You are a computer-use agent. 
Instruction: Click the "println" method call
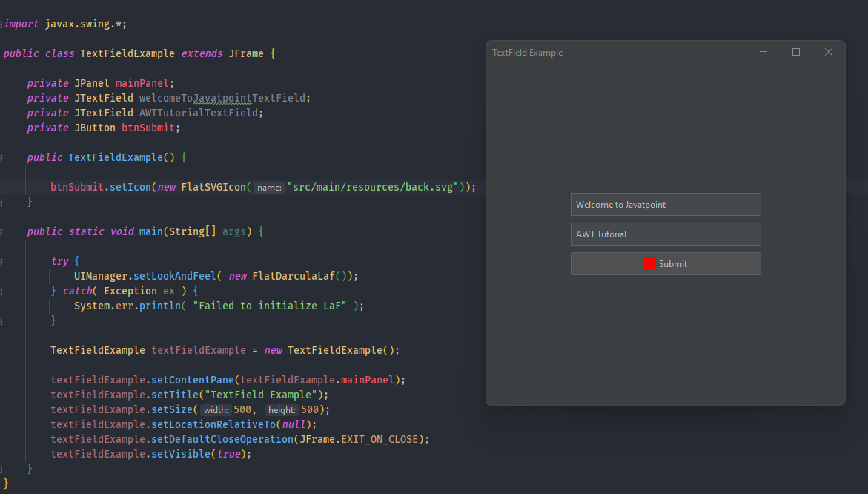(x=160, y=306)
